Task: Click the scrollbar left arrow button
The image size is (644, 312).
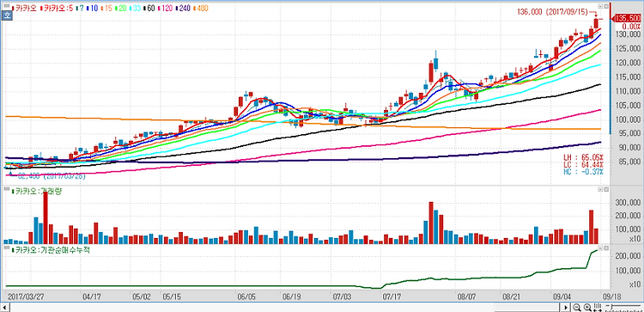Action: tap(5, 308)
